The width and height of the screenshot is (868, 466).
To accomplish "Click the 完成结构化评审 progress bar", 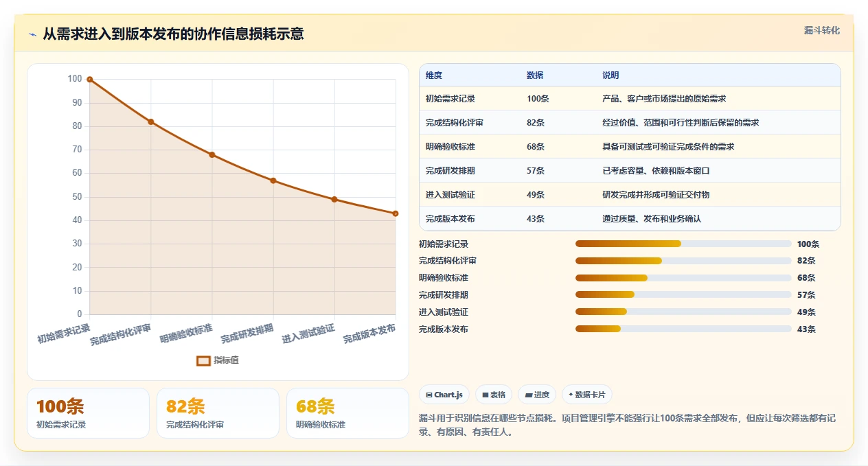I will (683, 261).
